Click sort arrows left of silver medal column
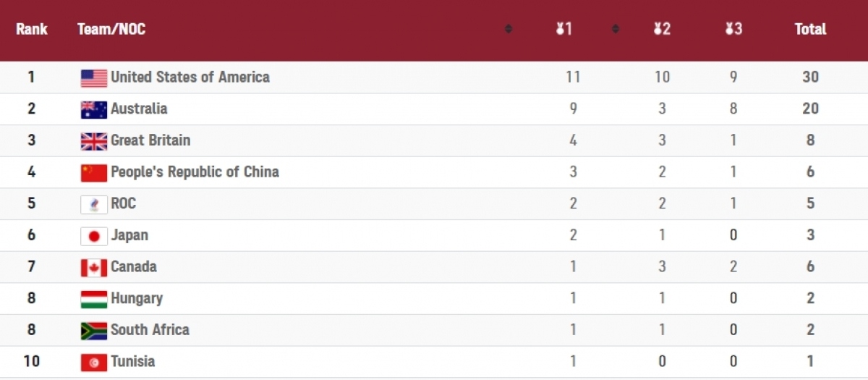This screenshot has width=868, height=380. pyautogui.click(x=616, y=29)
